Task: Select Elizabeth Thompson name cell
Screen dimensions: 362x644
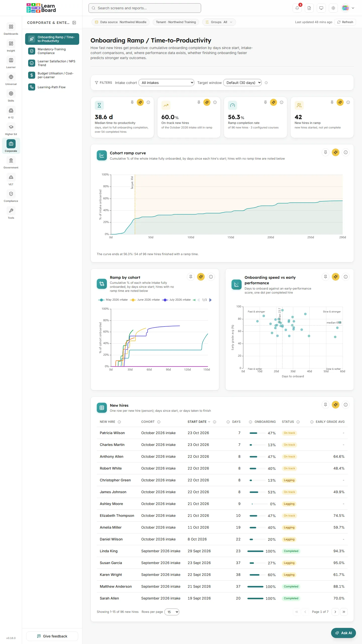Action: [x=117, y=516]
